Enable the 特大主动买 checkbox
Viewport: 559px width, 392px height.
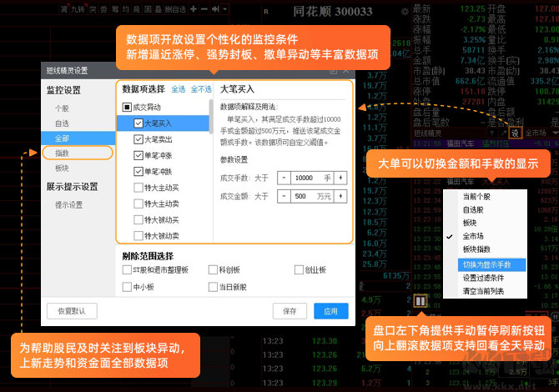click(x=138, y=188)
